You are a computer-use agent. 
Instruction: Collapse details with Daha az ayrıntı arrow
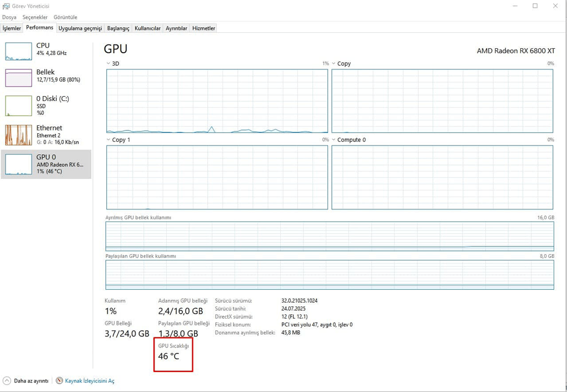coord(7,381)
